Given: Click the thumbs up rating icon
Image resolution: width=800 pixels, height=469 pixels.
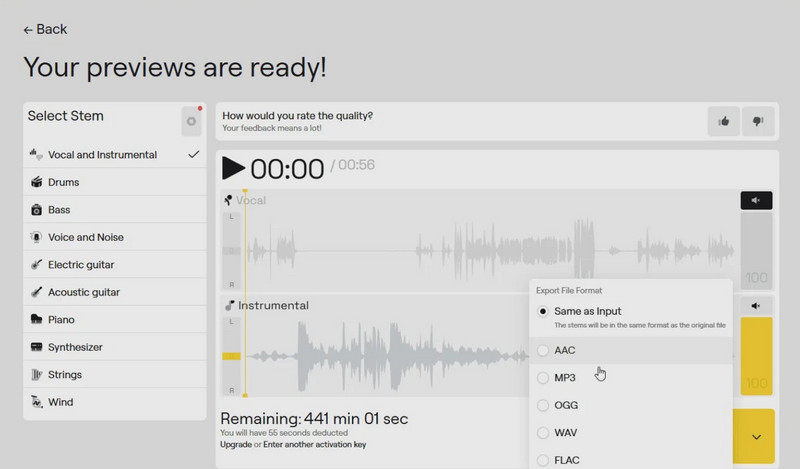Looking at the screenshot, I should [723, 122].
